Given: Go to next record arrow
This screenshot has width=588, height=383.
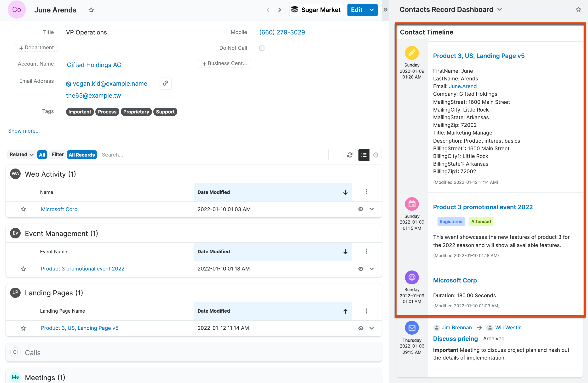Looking at the screenshot, I should pyautogui.click(x=279, y=10).
